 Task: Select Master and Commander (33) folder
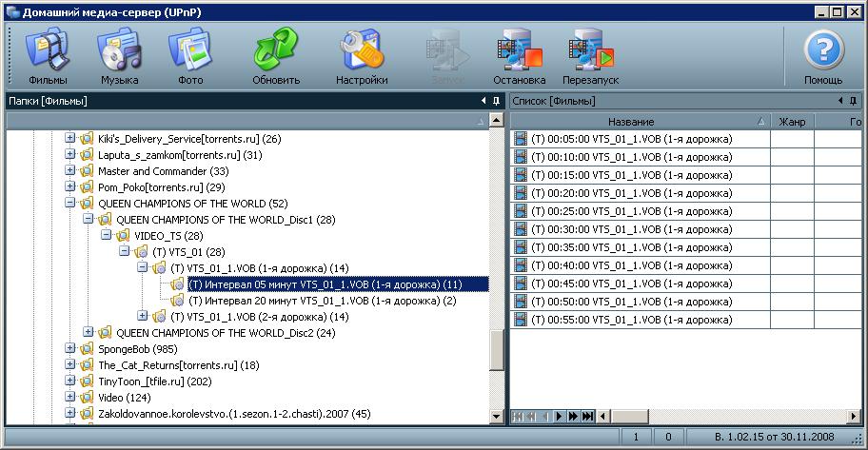point(164,171)
